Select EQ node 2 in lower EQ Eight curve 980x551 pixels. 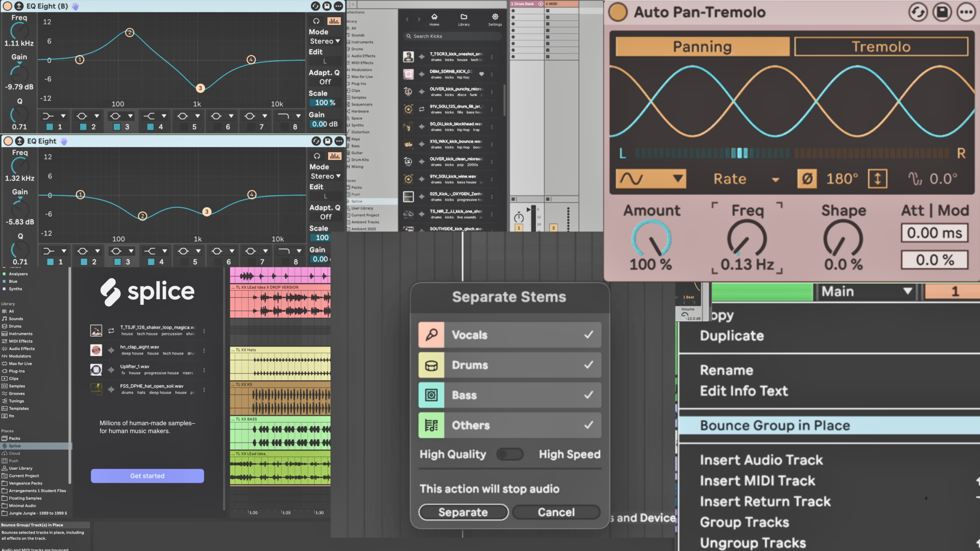[x=142, y=216]
